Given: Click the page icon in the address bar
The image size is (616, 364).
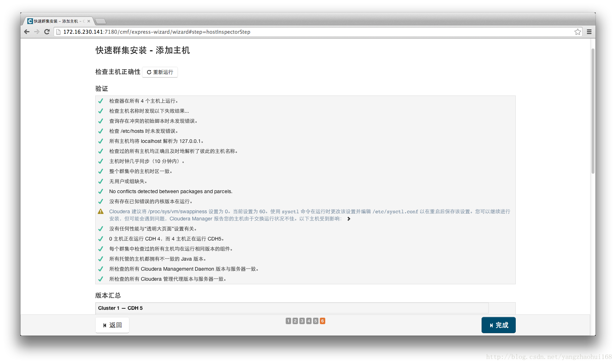Looking at the screenshot, I should (x=58, y=32).
